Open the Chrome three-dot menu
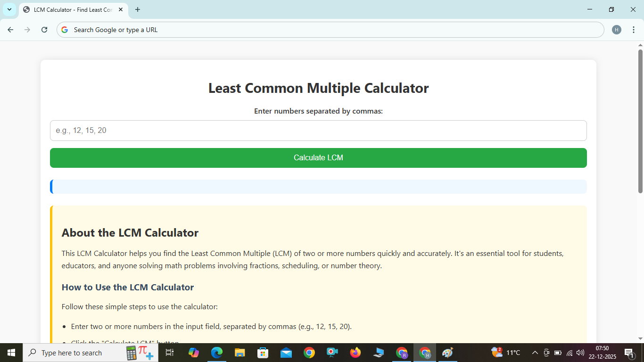 [x=634, y=29]
